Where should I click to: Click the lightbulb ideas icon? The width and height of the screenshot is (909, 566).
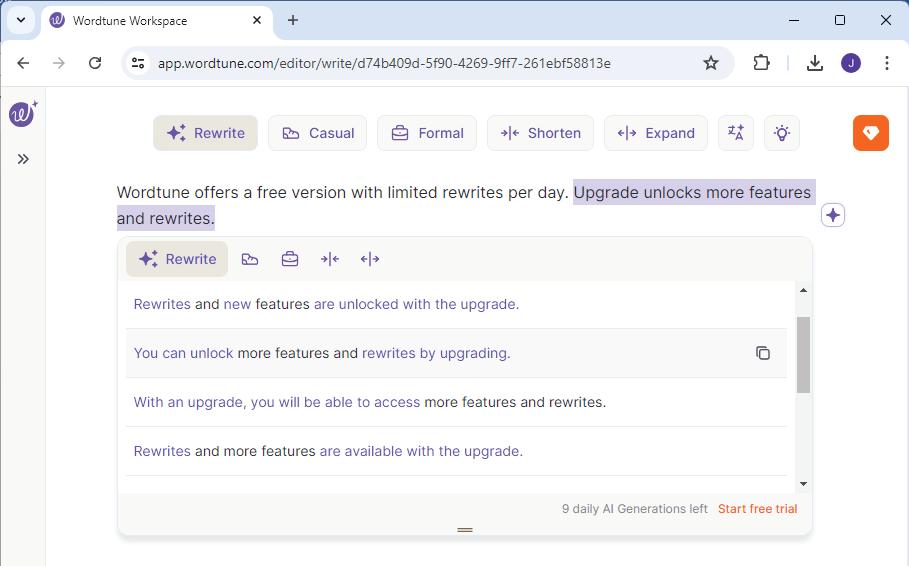click(x=782, y=133)
